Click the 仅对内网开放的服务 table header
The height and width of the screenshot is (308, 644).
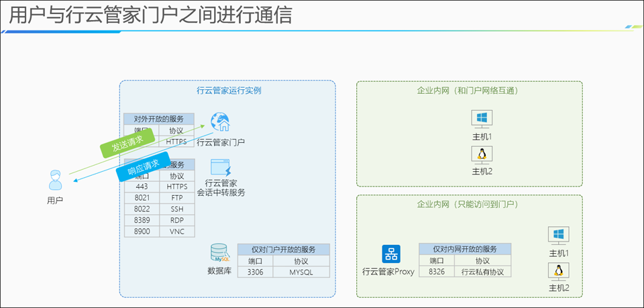464,249
